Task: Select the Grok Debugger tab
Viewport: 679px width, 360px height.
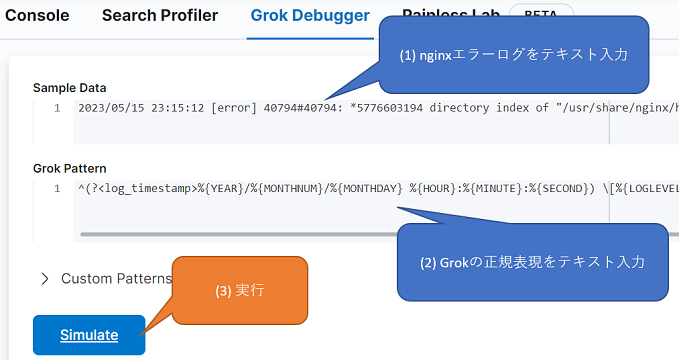Action: pyautogui.click(x=310, y=16)
